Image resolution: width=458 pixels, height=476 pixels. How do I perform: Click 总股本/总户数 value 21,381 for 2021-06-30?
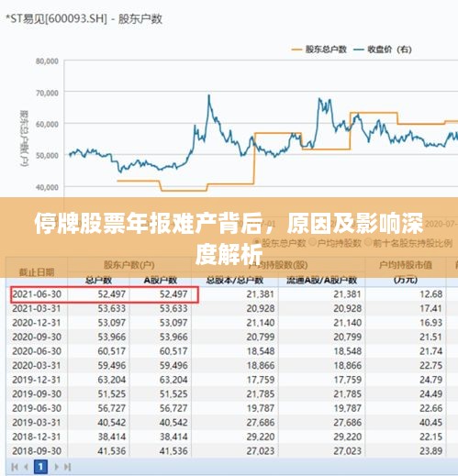click(x=261, y=294)
